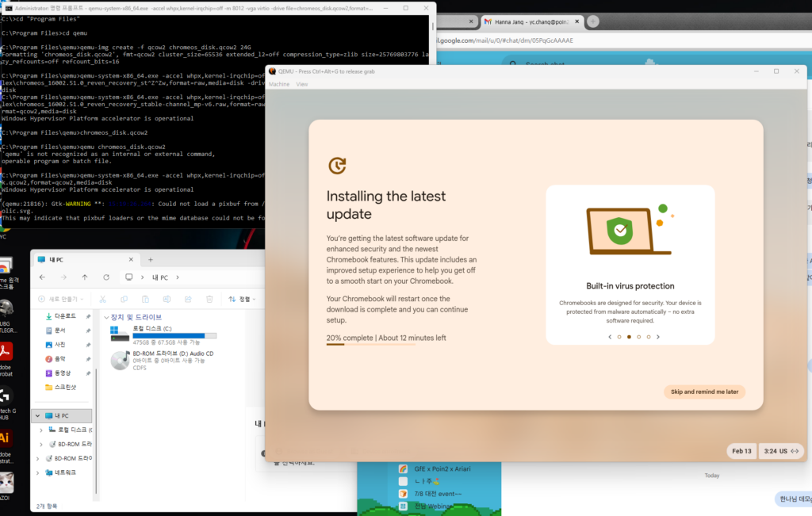The image size is (812, 516).
Task: Click the refresh icon in File Explorer
Action: (x=105, y=277)
